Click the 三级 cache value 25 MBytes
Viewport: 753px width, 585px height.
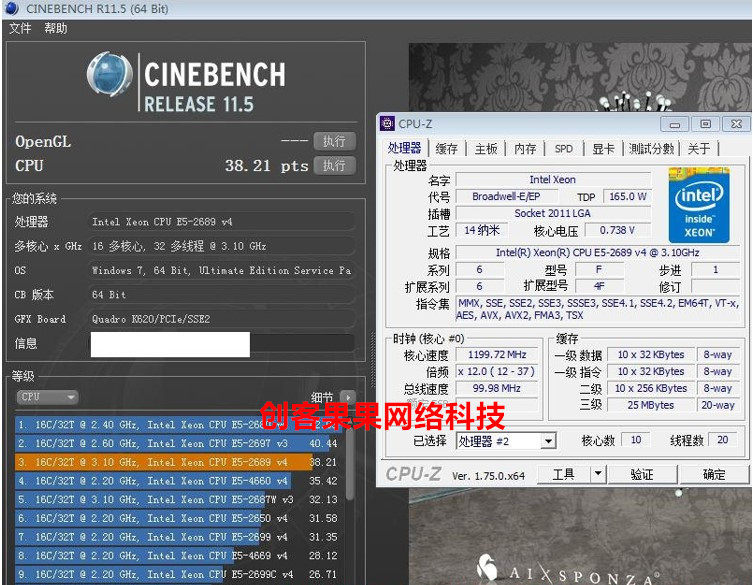[x=651, y=405]
